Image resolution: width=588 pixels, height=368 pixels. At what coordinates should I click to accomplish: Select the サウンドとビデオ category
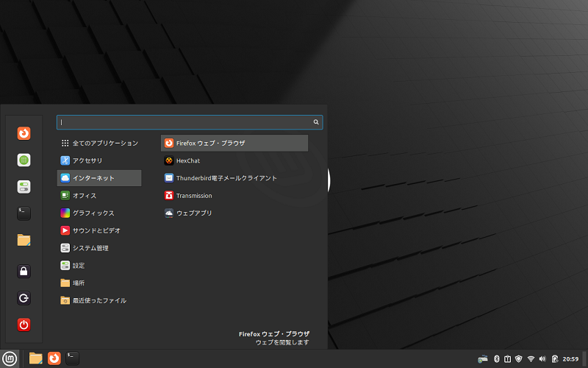[x=99, y=230]
